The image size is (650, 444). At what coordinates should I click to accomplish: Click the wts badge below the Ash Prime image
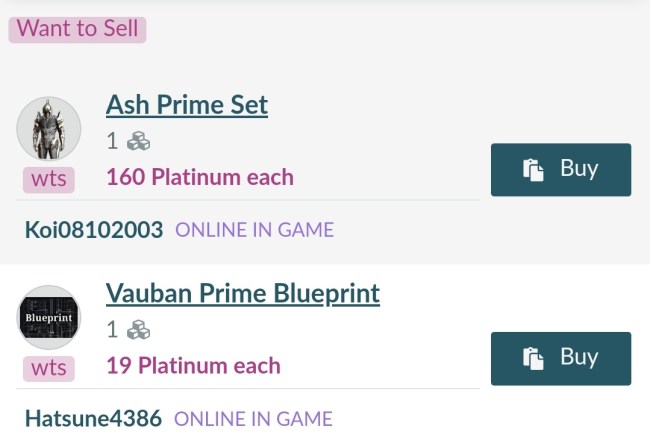click(x=49, y=180)
